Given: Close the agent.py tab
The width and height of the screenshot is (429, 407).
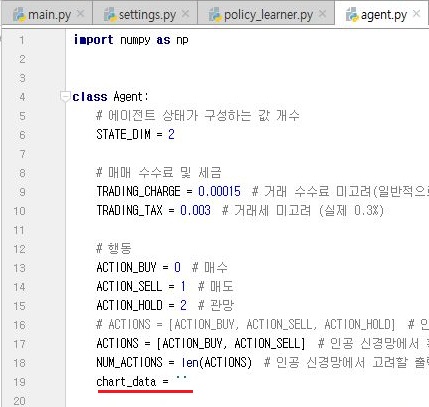Looking at the screenshot, I should point(416,14).
